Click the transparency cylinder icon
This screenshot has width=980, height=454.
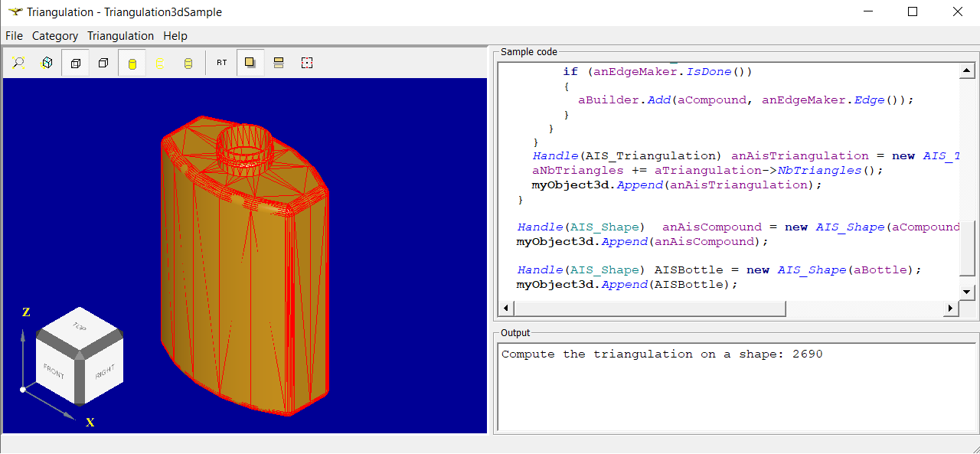(x=188, y=63)
